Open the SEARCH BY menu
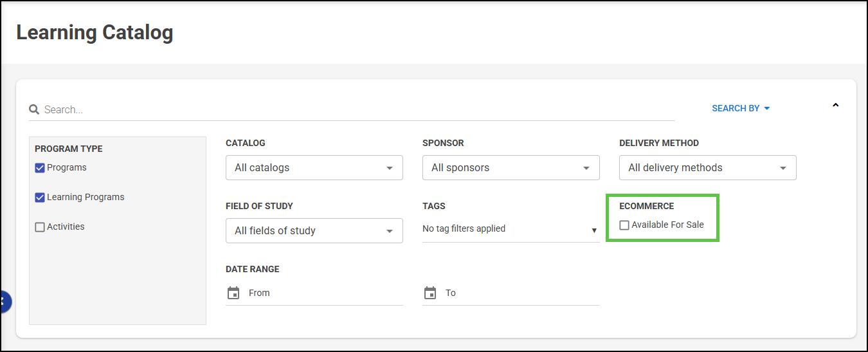Image resolution: width=868 pixels, height=352 pixels. tap(736, 108)
